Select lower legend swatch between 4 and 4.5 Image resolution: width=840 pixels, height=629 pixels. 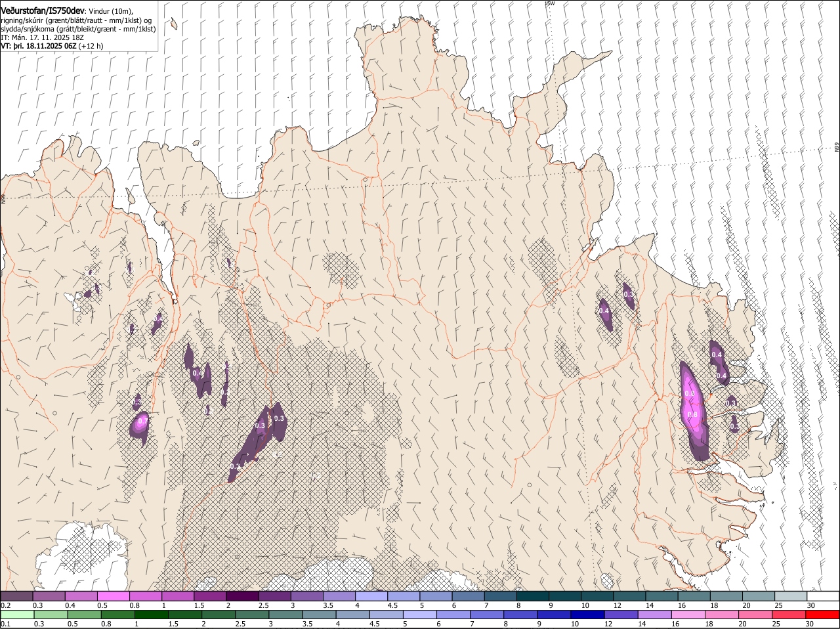click(353, 615)
